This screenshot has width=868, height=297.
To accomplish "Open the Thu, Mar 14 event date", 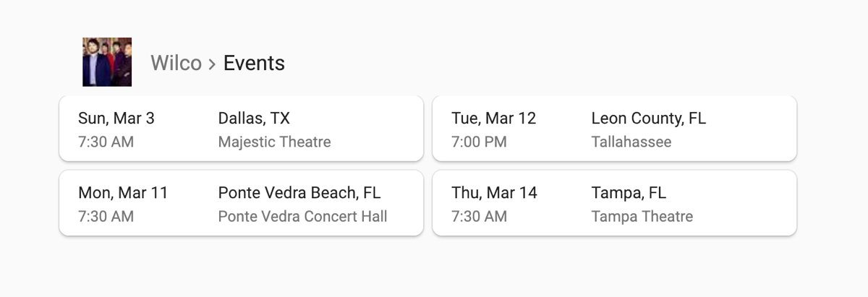I will point(494,193).
